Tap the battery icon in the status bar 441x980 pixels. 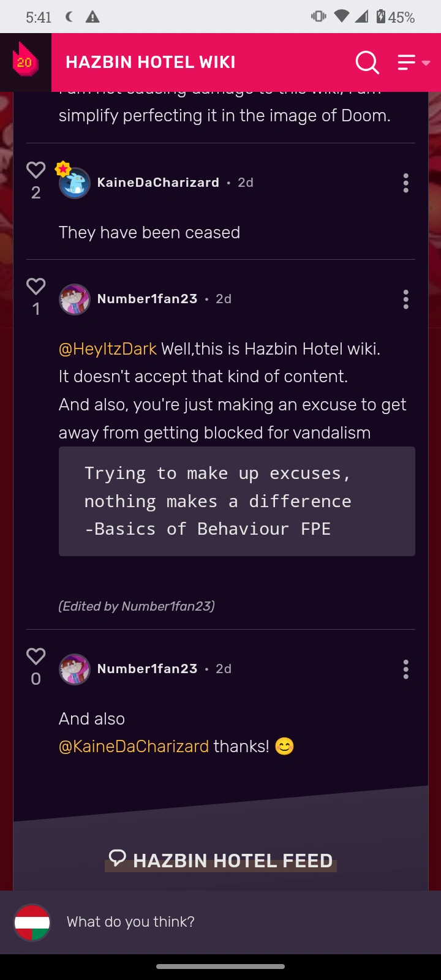click(x=381, y=17)
